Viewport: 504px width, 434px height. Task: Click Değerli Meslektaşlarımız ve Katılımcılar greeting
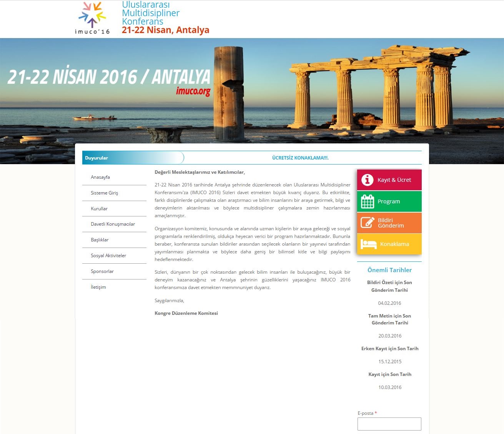[x=200, y=172]
